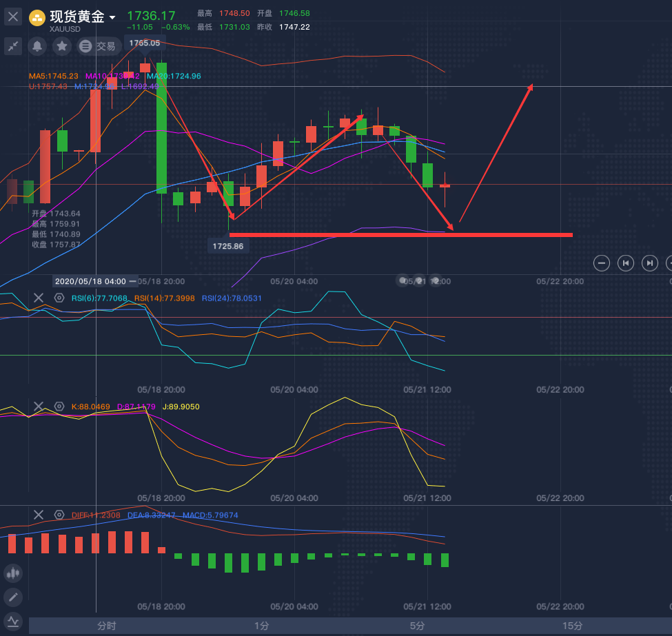This screenshot has width=672, height=636.
Task: Open RSI indicator settings hexagon icon
Action: [x=59, y=298]
